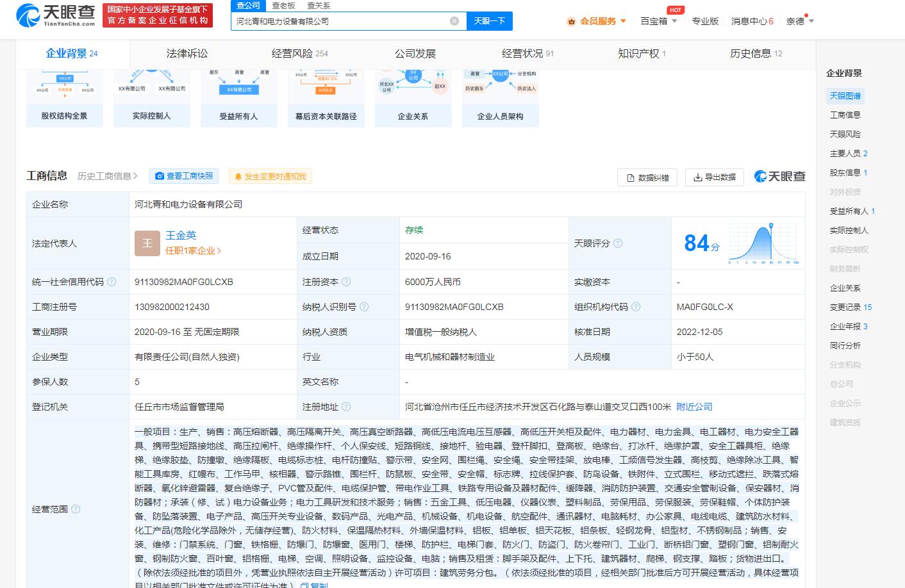The width and height of the screenshot is (905, 588).
Task: Open the 经营状况 tab
Action: 527,54
